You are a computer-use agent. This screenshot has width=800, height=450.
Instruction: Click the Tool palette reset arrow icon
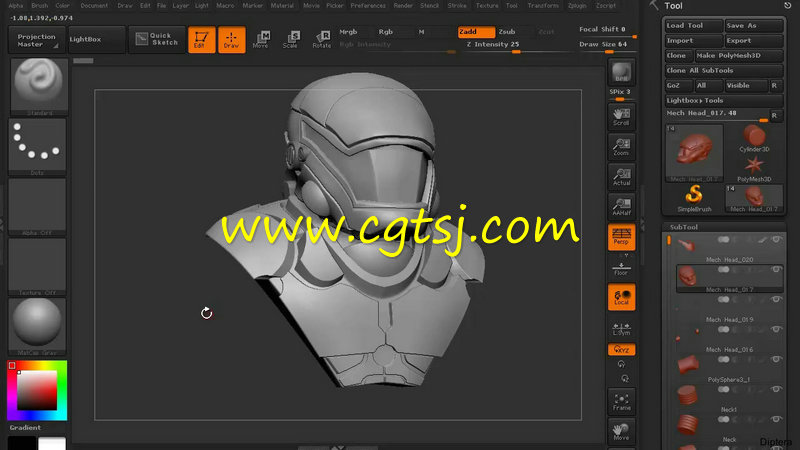point(787,6)
